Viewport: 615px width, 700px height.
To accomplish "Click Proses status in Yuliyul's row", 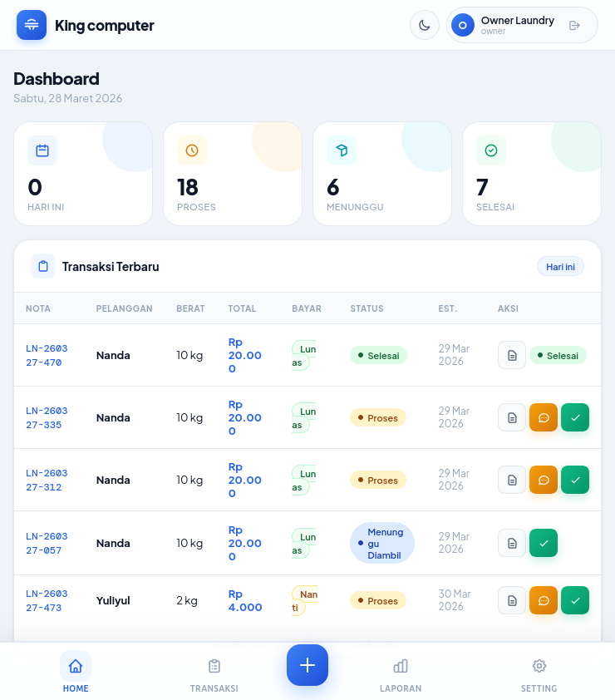I will [378, 601].
